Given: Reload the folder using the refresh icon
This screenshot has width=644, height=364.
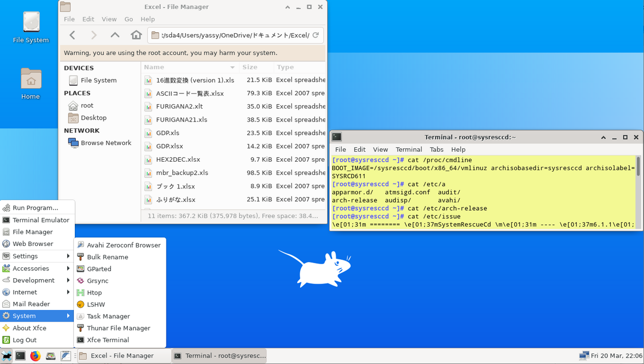Looking at the screenshot, I should [316, 35].
